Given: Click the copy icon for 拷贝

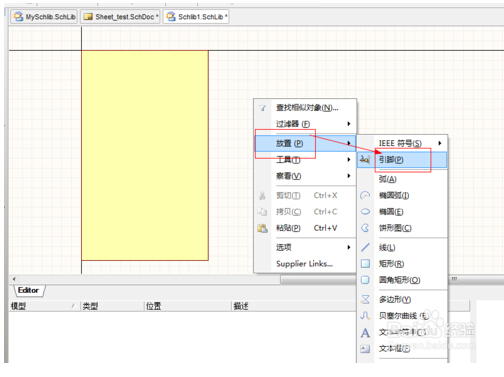Looking at the screenshot, I should click(263, 212).
